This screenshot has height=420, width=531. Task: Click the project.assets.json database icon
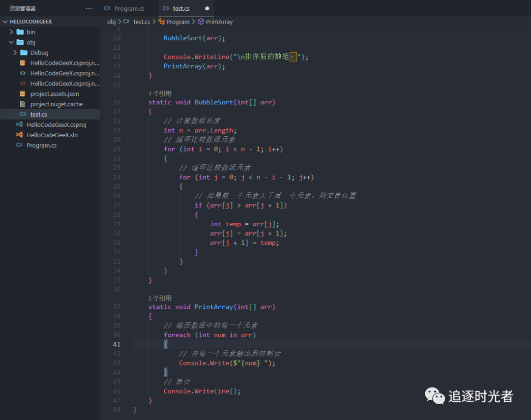pyautogui.click(x=23, y=94)
